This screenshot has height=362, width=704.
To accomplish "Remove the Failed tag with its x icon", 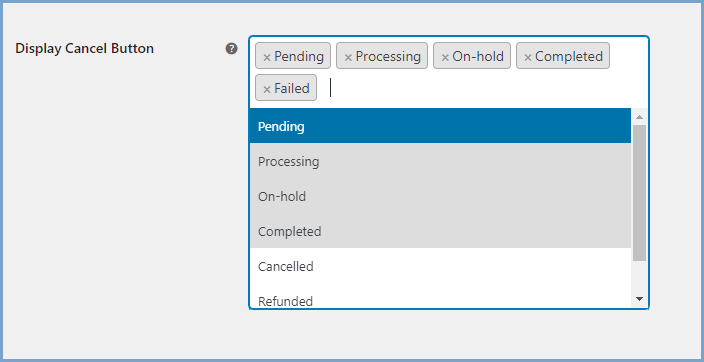I will tap(267, 89).
